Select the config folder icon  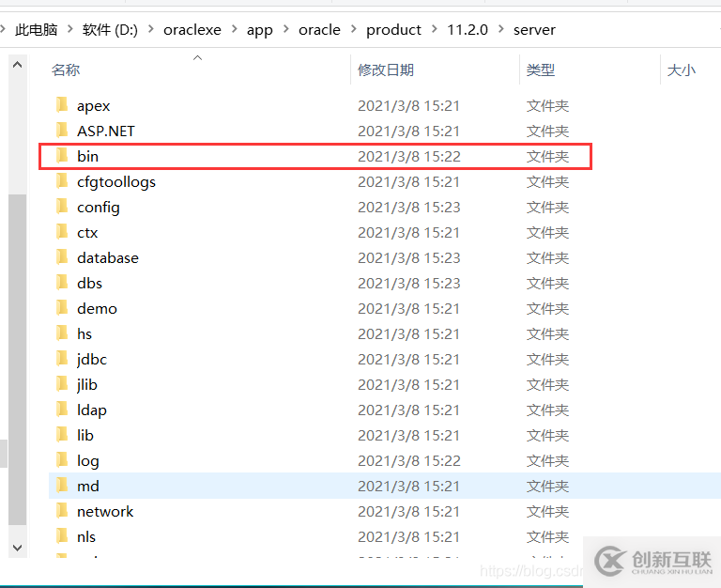click(62, 207)
